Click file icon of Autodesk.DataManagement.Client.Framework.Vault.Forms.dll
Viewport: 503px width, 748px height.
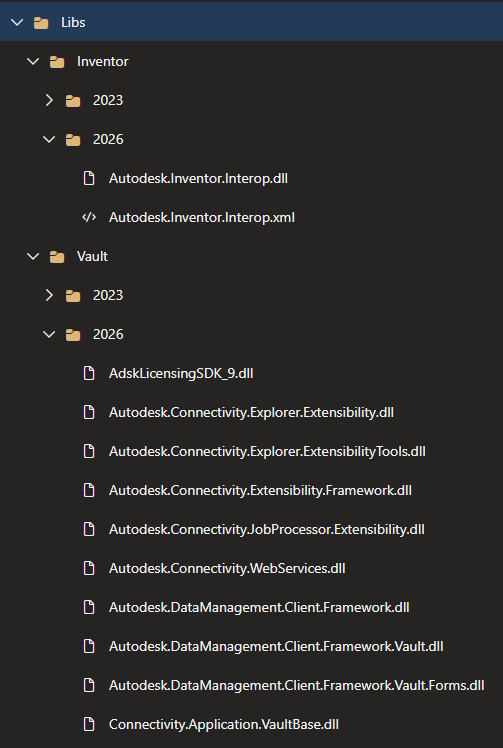pyautogui.click(x=89, y=686)
